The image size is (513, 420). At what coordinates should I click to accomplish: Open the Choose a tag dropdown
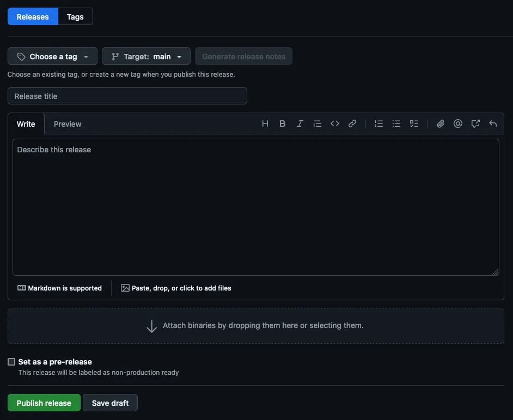click(52, 57)
